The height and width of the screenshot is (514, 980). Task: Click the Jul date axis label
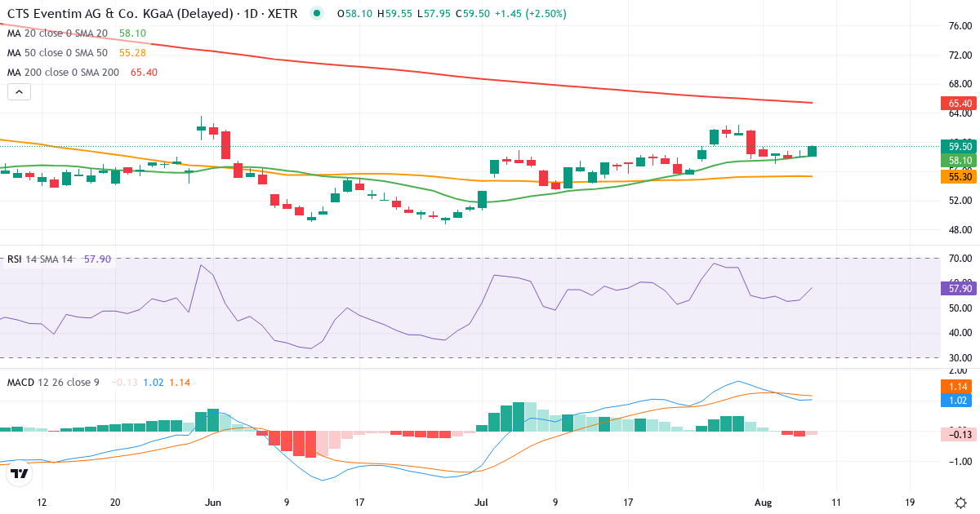(481, 502)
